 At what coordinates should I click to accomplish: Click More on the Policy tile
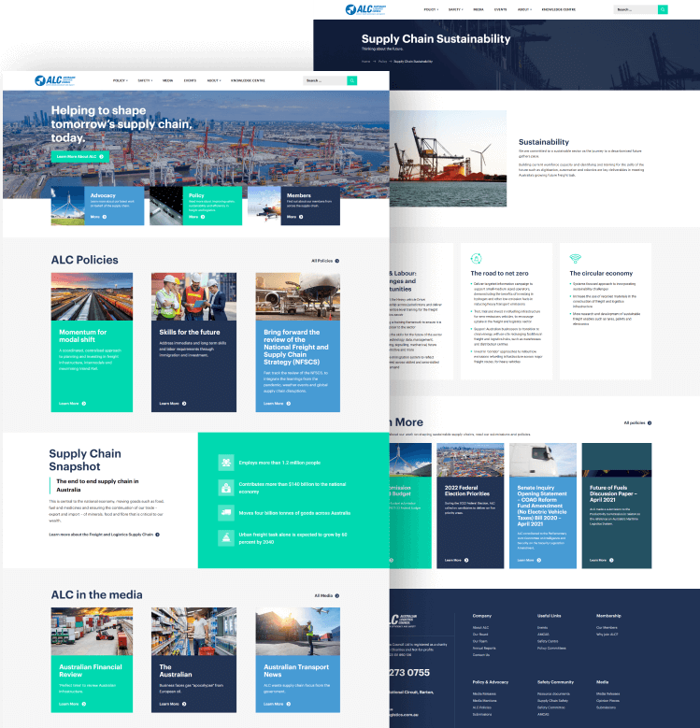click(x=197, y=217)
